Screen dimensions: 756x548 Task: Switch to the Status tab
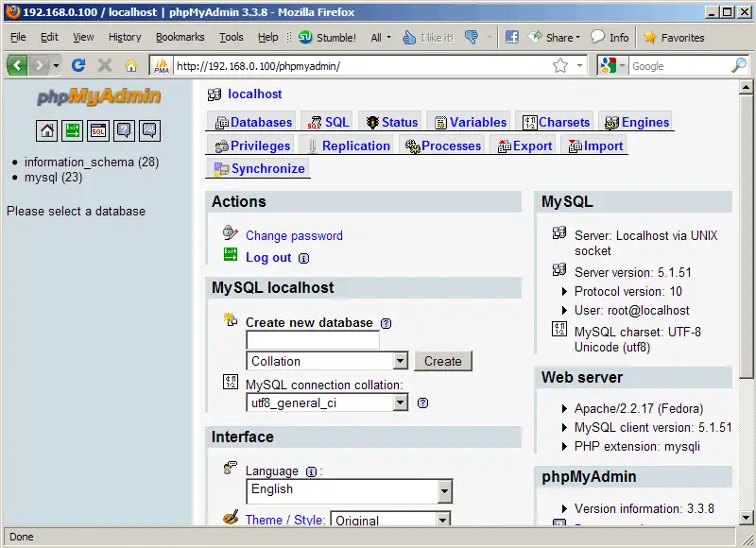coord(391,122)
